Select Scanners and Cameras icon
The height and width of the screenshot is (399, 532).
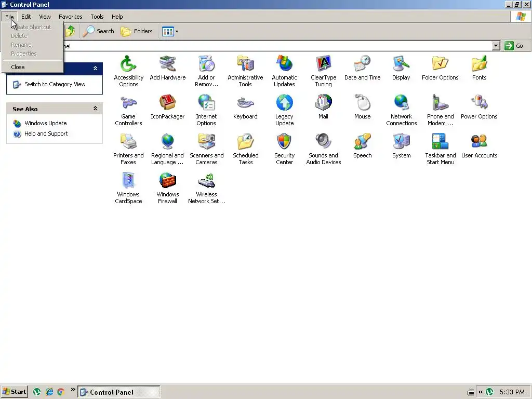pos(206,142)
